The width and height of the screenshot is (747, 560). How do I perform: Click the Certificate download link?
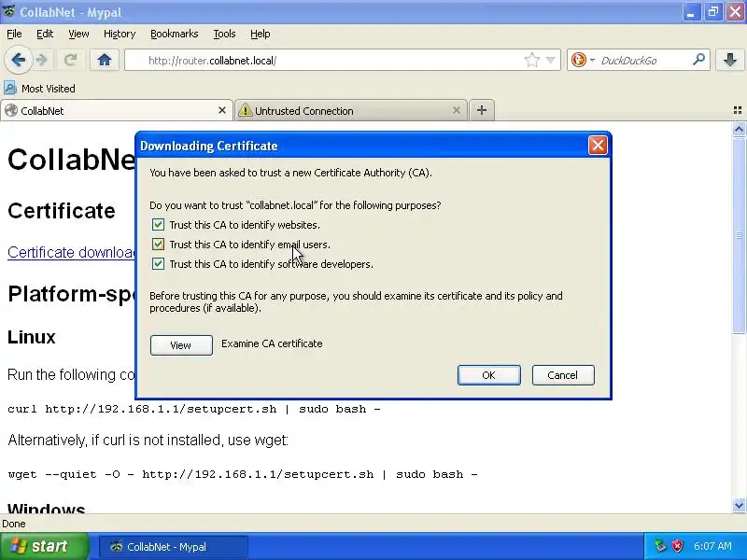click(72, 252)
